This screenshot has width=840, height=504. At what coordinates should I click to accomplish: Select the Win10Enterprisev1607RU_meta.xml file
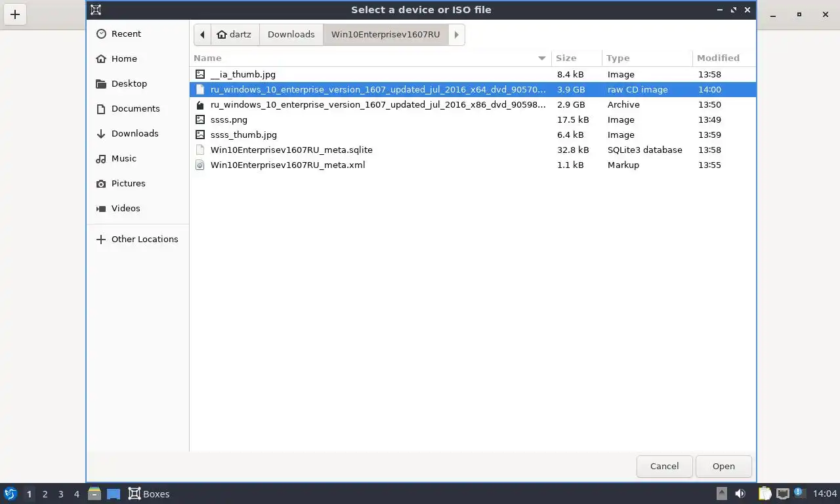[x=472, y=165]
